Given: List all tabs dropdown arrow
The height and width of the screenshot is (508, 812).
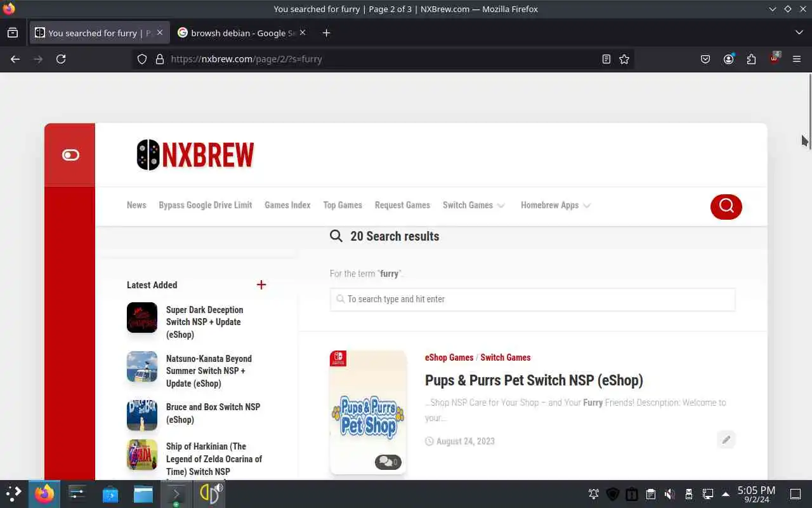Looking at the screenshot, I should point(799,32).
